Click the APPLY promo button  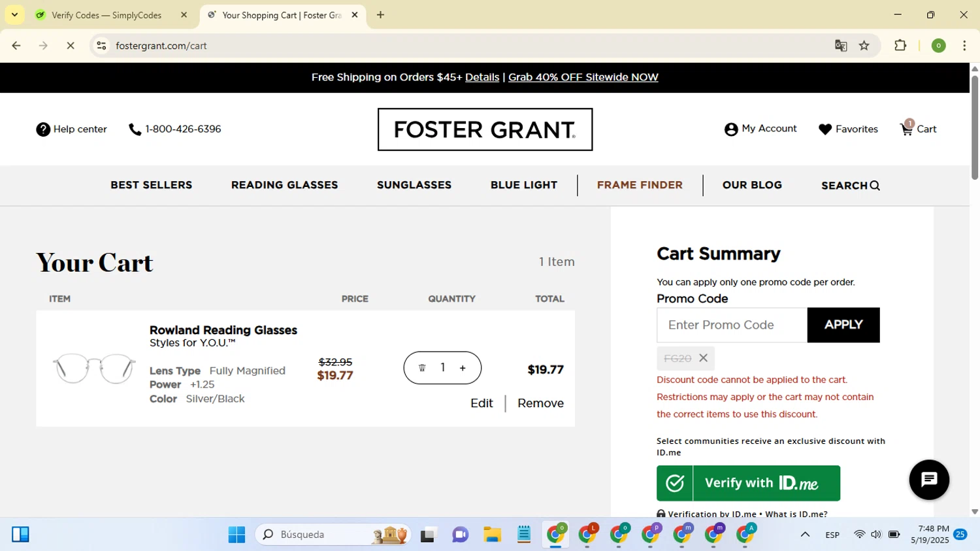pos(843,325)
